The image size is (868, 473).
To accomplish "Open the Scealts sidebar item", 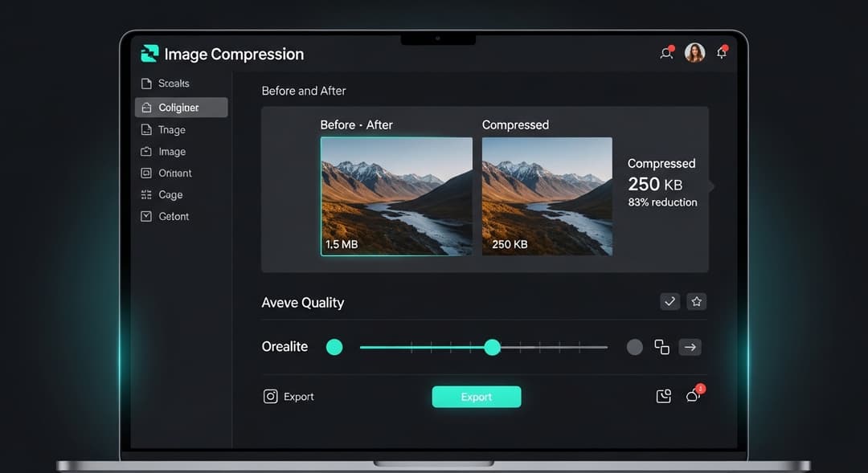I will click(x=181, y=84).
